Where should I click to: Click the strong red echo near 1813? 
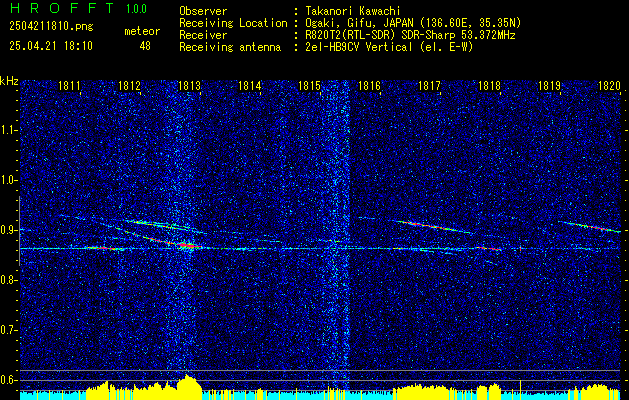pos(187,245)
